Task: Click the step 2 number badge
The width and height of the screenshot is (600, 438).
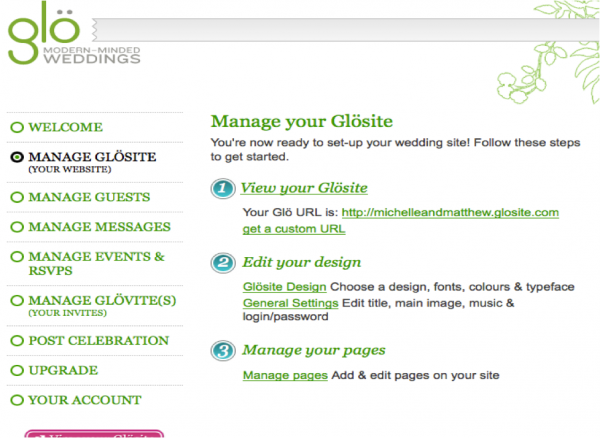Action: coord(223,263)
